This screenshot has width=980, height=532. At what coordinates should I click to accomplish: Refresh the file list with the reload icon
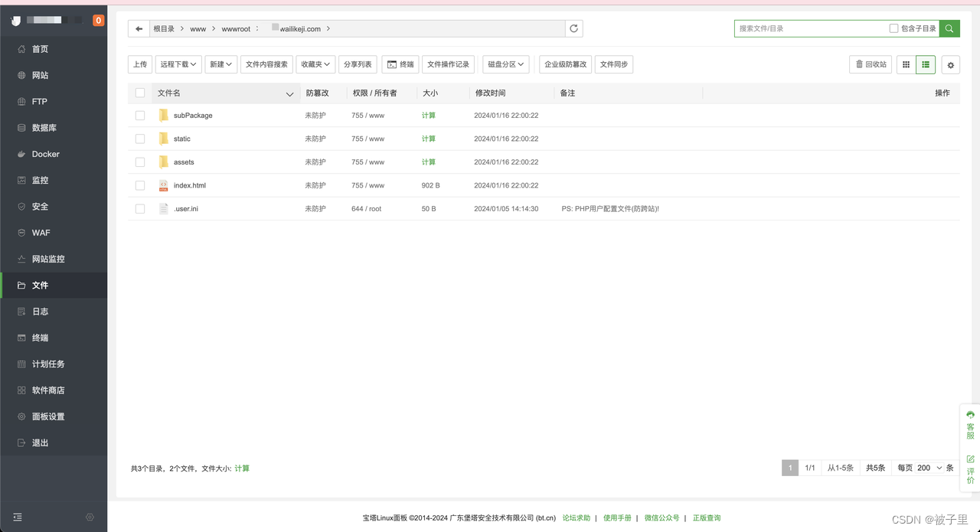[573, 28]
